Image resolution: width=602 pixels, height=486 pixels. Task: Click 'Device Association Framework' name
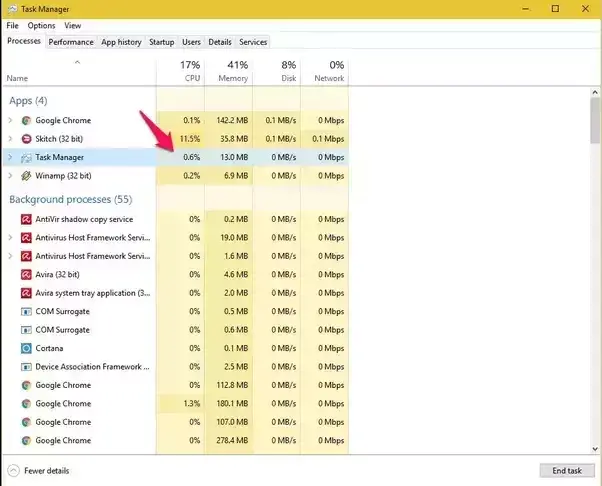coord(92,367)
